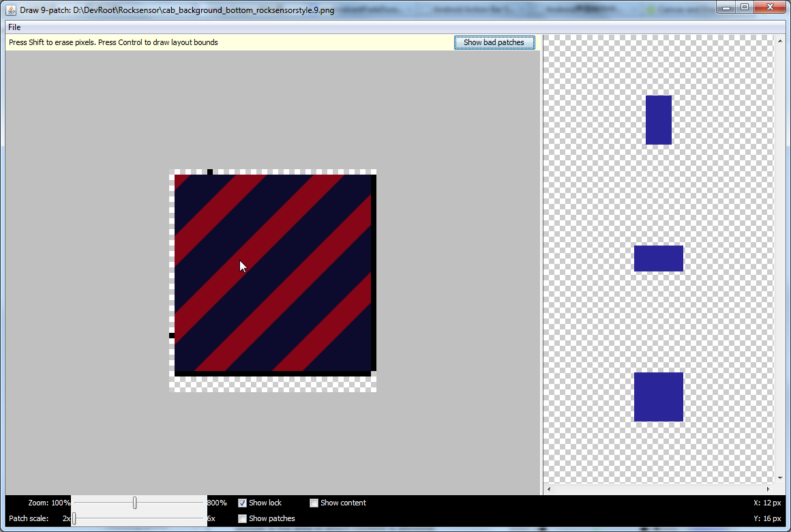Click the wide horizontally stretched preview patch
The height and width of the screenshot is (532, 791).
click(x=658, y=258)
